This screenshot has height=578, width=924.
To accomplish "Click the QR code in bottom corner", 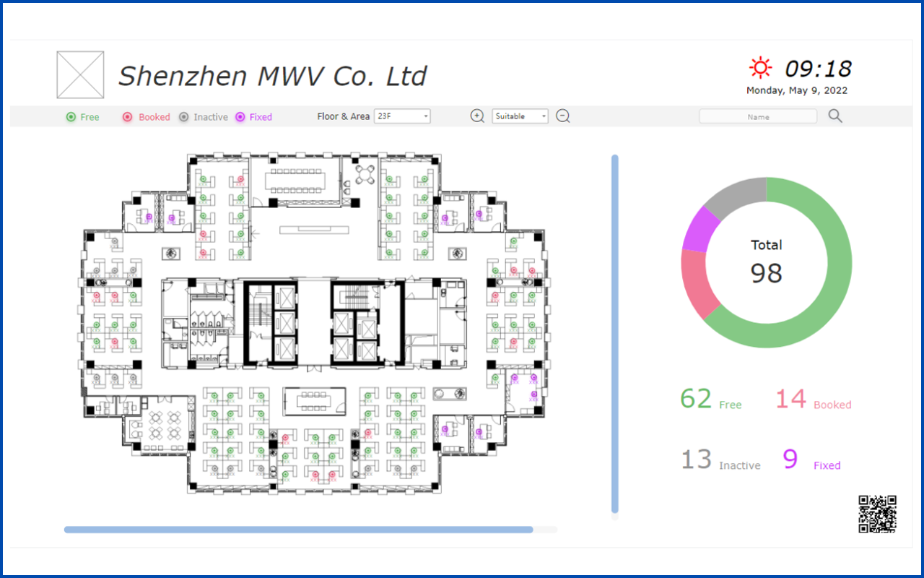I will 877,514.
